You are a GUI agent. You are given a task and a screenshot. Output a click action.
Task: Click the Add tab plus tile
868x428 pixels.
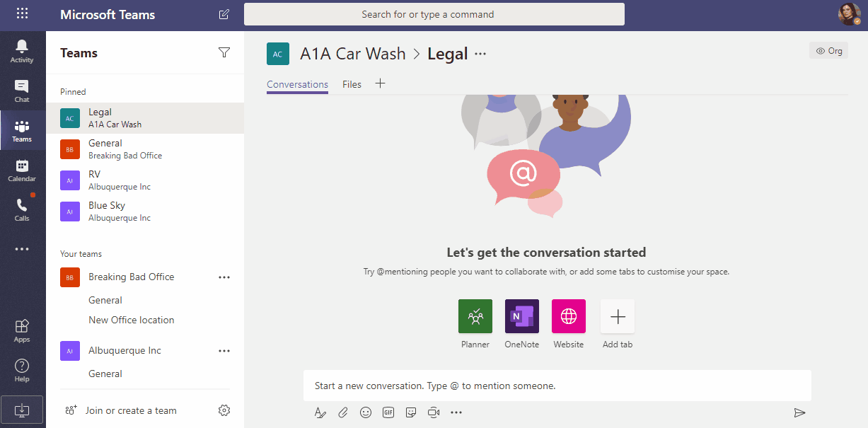(618, 316)
